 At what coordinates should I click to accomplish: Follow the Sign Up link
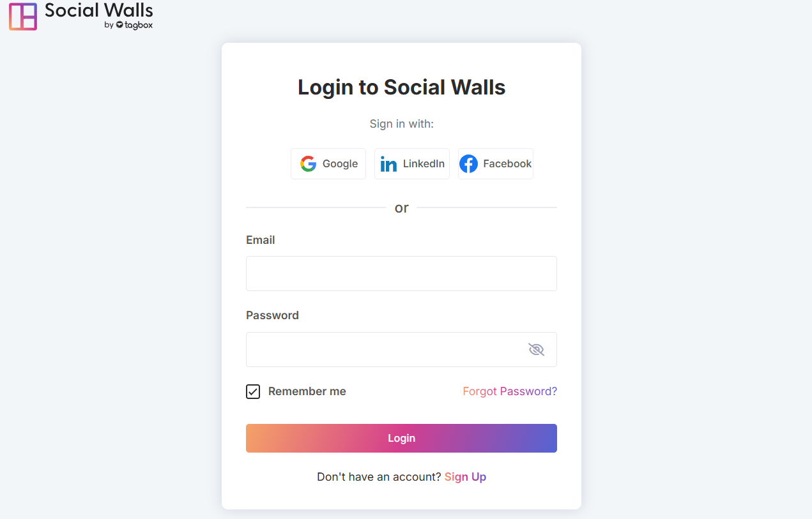tap(465, 477)
